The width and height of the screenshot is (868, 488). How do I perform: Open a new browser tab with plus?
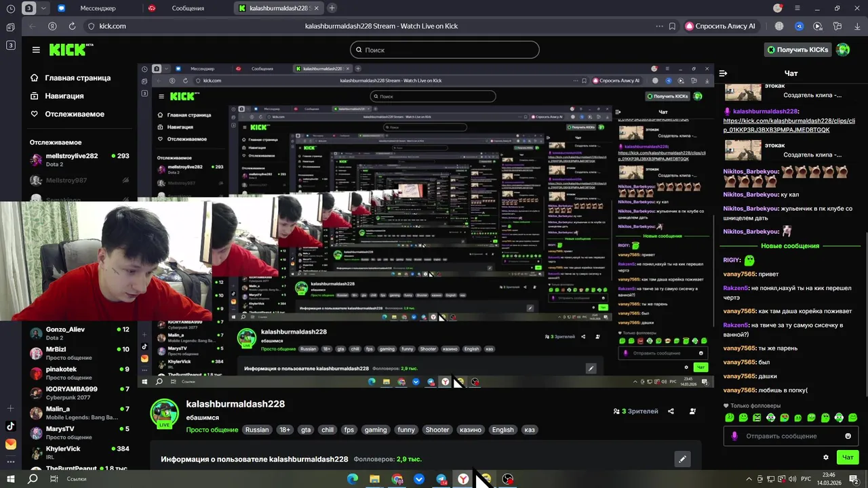[332, 8]
